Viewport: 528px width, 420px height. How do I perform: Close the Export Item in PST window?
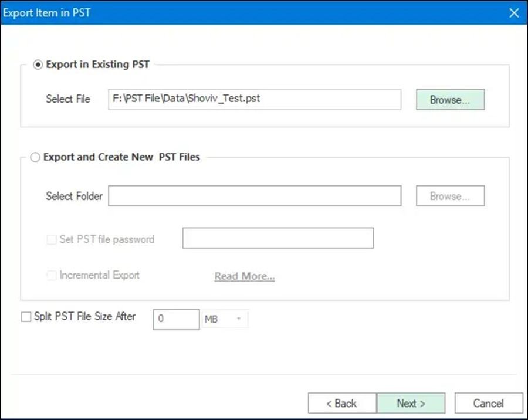514,13
